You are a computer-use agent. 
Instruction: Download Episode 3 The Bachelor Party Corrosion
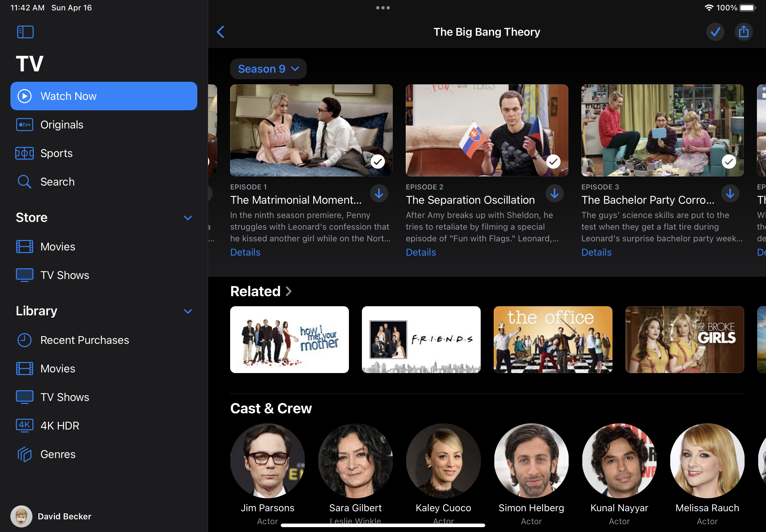[x=730, y=193]
